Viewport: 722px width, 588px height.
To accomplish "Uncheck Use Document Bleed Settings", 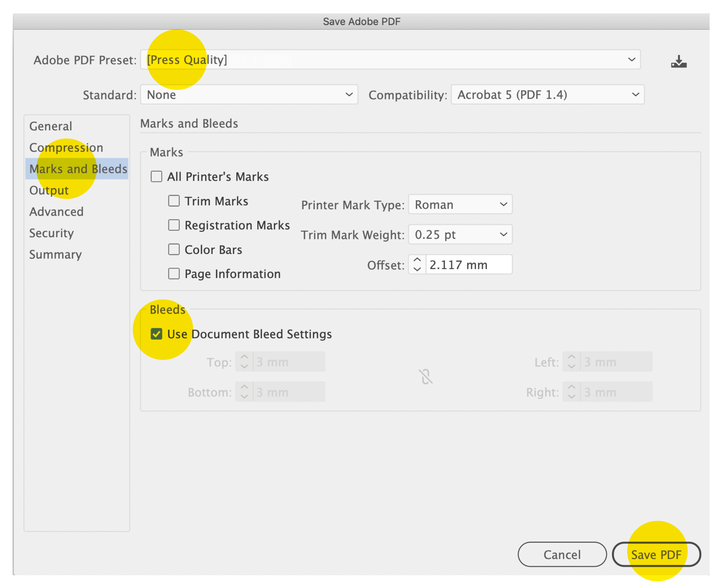I will coord(156,334).
